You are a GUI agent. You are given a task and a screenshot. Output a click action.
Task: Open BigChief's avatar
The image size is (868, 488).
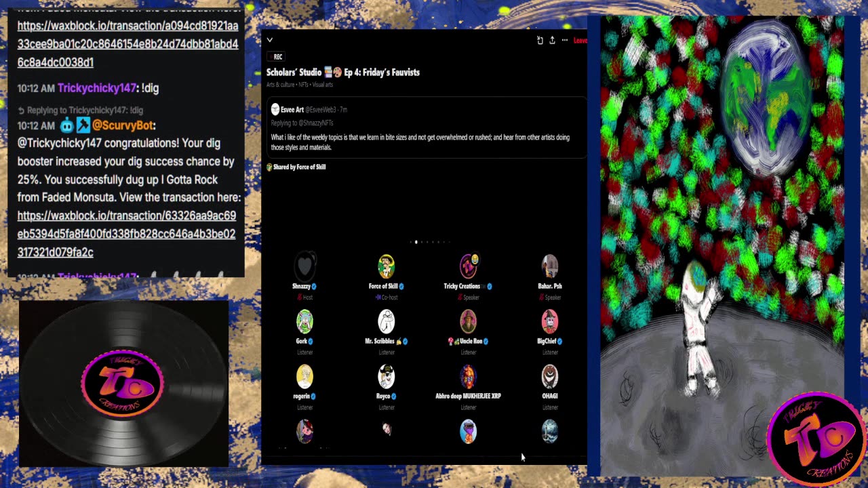point(550,321)
